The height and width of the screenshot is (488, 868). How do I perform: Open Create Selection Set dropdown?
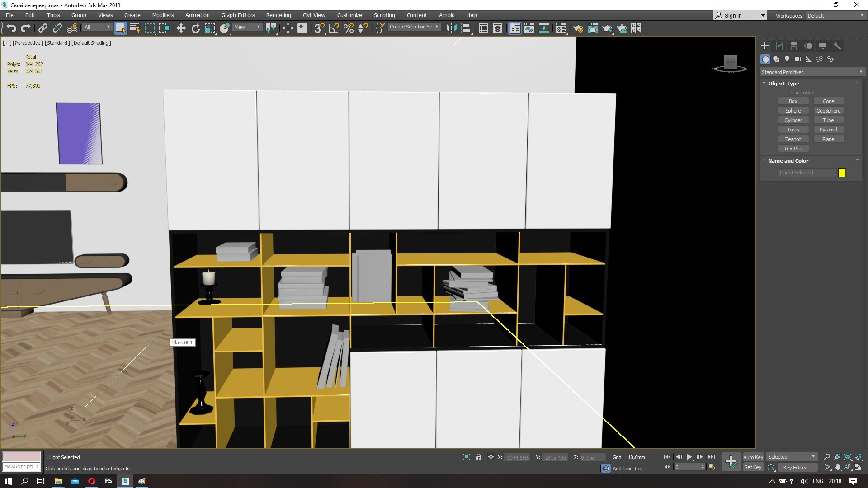point(414,27)
